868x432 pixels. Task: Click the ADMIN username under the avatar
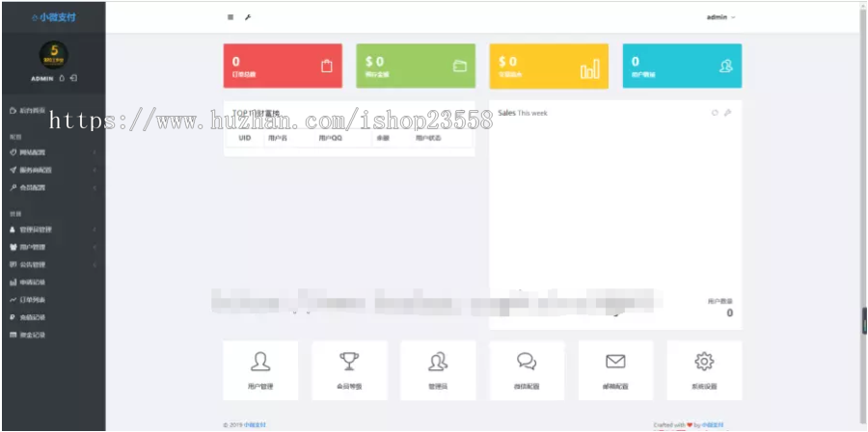[x=42, y=78]
